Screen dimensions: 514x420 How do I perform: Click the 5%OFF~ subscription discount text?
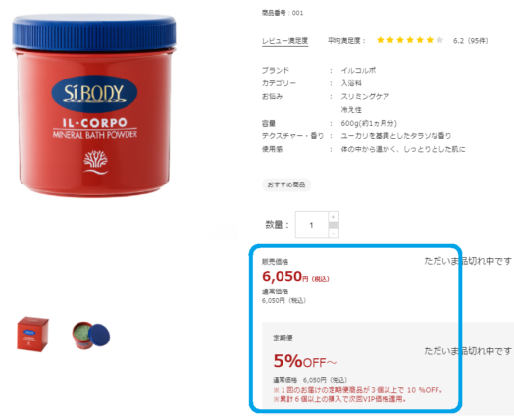(x=305, y=361)
